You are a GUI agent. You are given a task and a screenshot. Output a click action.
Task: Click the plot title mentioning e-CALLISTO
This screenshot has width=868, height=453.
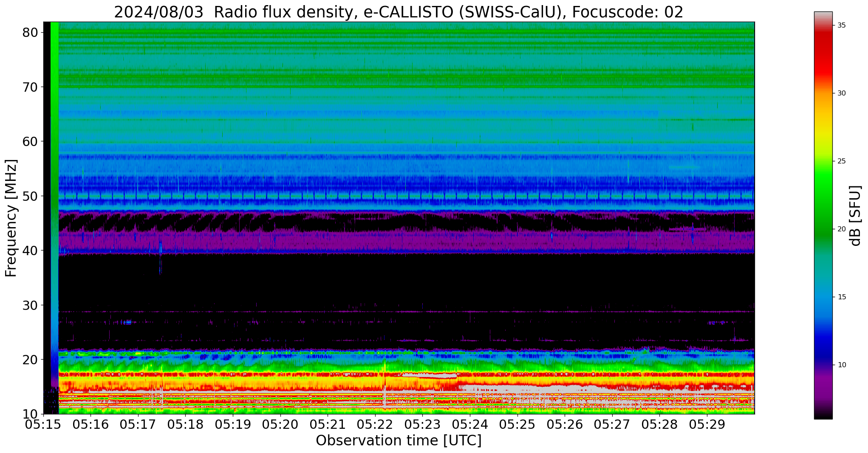click(399, 12)
